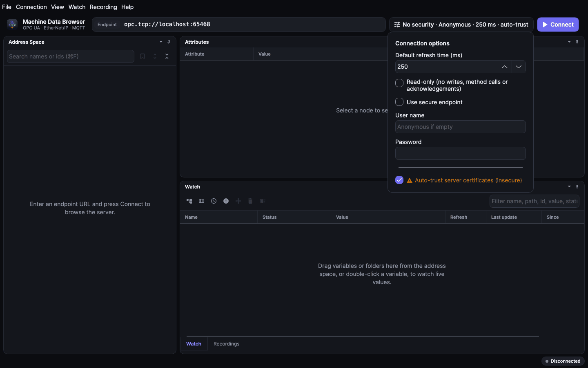The width and height of the screenshot is (588, 368).
Task: Click the clock icon in Watch toolbar
Action: [x=214, y=201]
